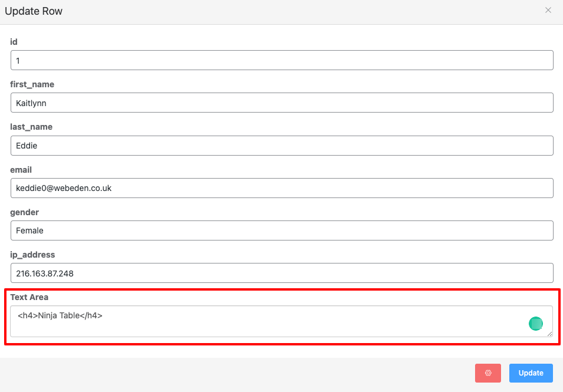Viewport: 563px width, 392px height.
Task: Click the first_name label
Action: (32, 84)
